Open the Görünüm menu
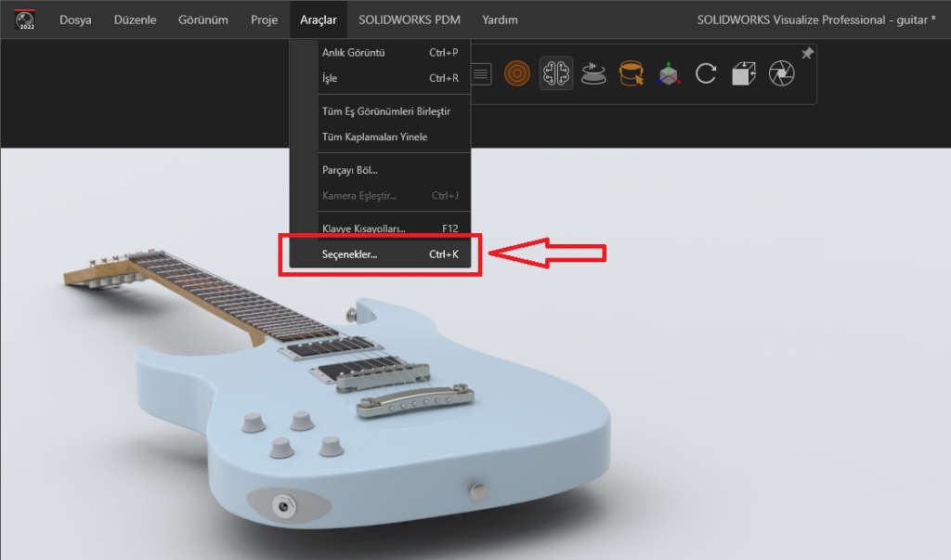The image size is (951, 560). (x=202, y=20)
